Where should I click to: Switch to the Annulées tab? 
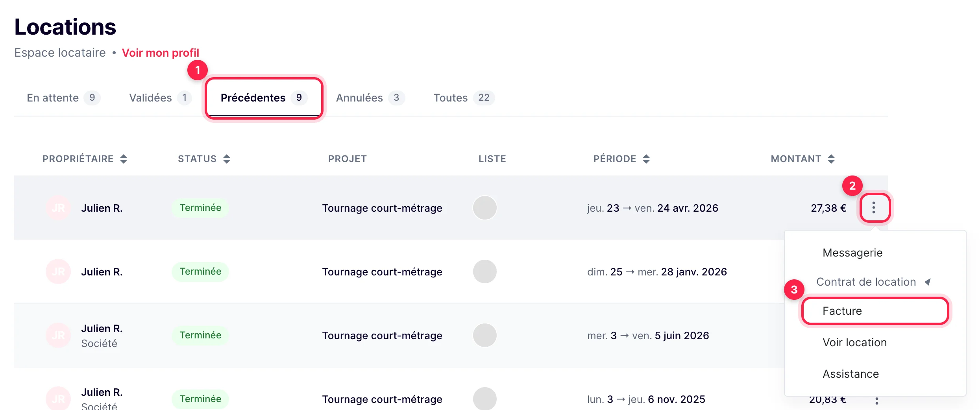(370, 98)
